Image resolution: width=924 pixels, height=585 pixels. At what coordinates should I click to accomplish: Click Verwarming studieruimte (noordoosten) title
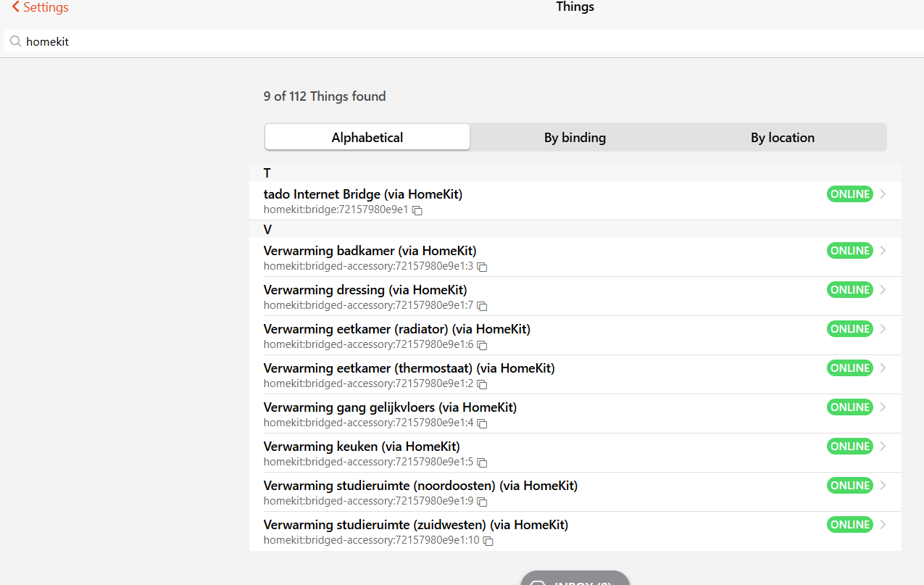tap(420, 486)
